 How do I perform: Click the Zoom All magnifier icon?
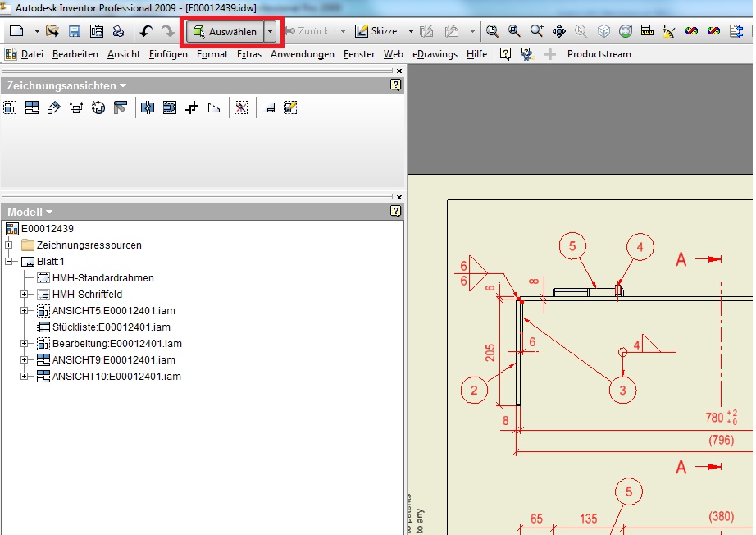click(x=493, y=31)
